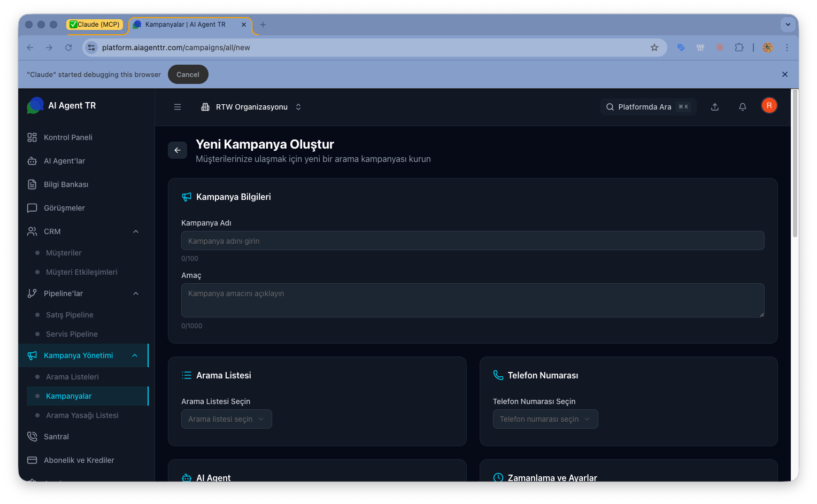Click the Kontrol Paneli grid icon
The height and width of the screenshot is (504, 817).
click(32, 137)
